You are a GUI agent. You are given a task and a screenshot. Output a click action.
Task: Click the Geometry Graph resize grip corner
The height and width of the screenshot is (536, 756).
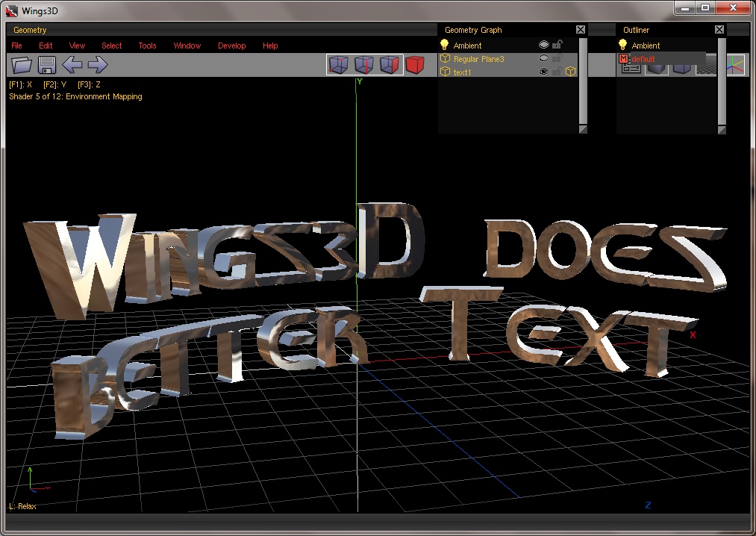pyautogui.click(x=583, y=130)
